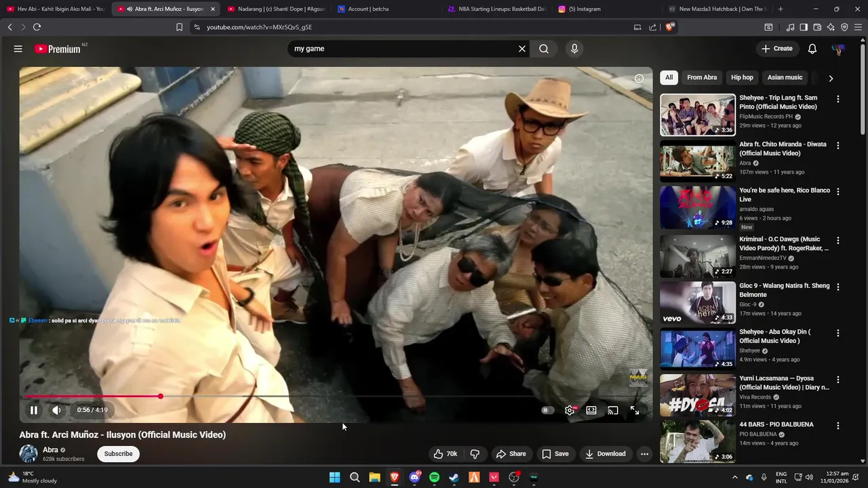Bookmark this page in address bar
The image size is (868, 488).
click(179, 27)
